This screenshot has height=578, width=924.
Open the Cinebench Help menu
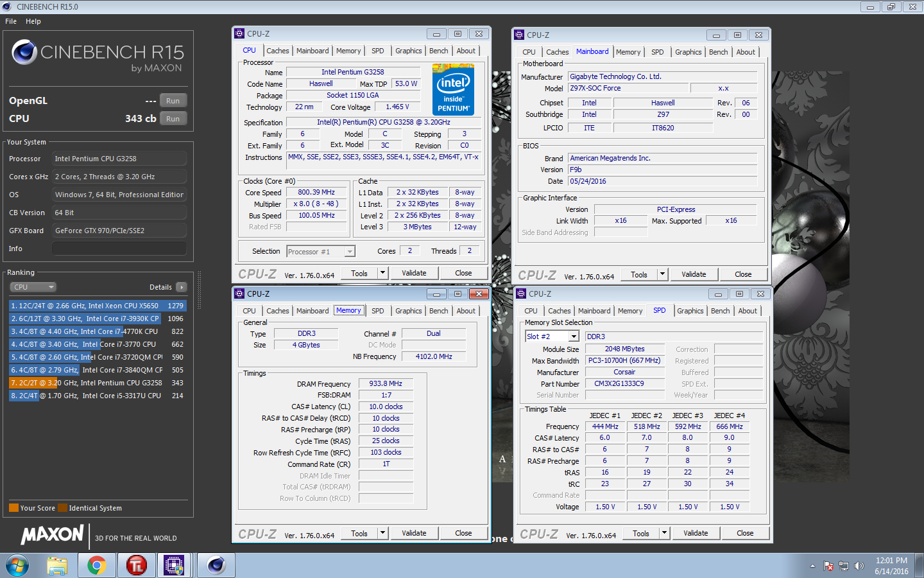coord(33,21)
